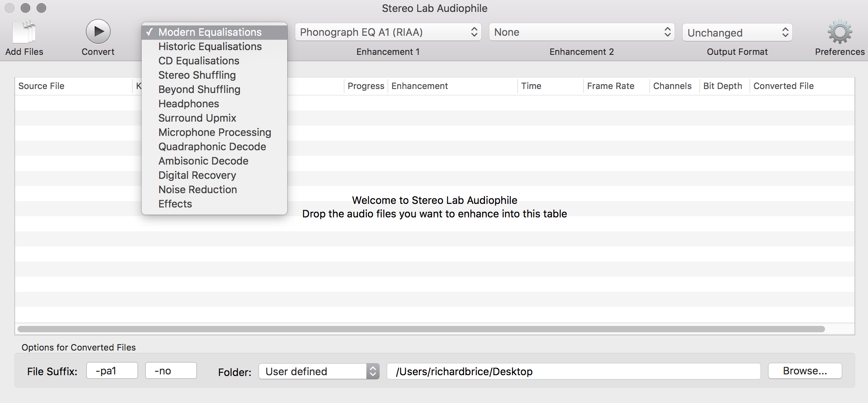Click the Time column header
Viewport: 868px width, 403px height.
click(x=551, y=86)
